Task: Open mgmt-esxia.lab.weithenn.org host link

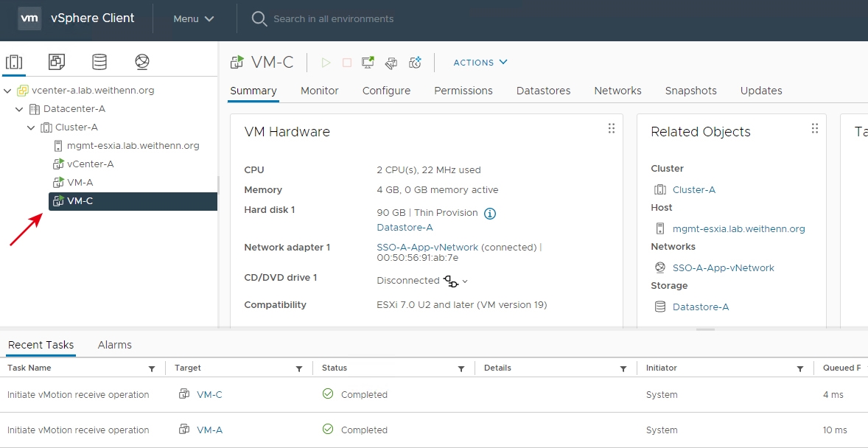Action: pos(739,228)
